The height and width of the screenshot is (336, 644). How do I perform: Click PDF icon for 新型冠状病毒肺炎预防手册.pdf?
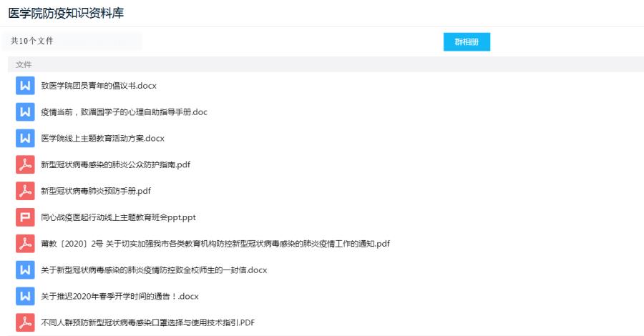tap(25, 191)
